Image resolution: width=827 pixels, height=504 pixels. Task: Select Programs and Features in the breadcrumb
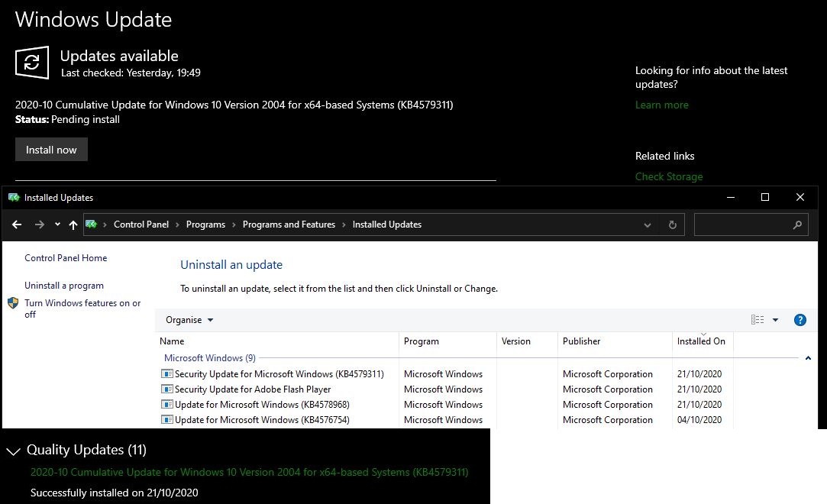click(289, 224)
